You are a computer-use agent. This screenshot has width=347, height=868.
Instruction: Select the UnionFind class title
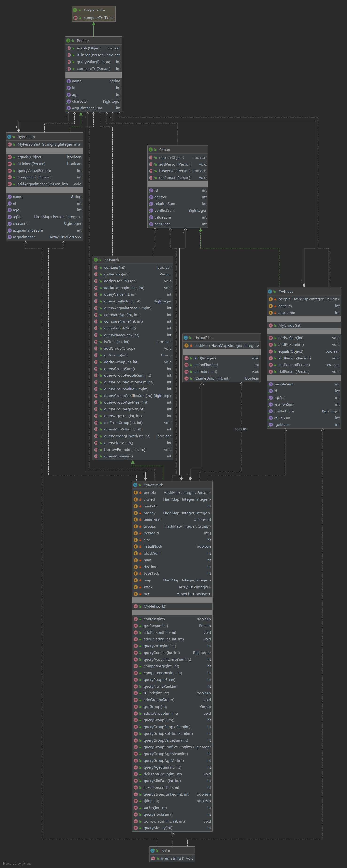pos(204,338)
